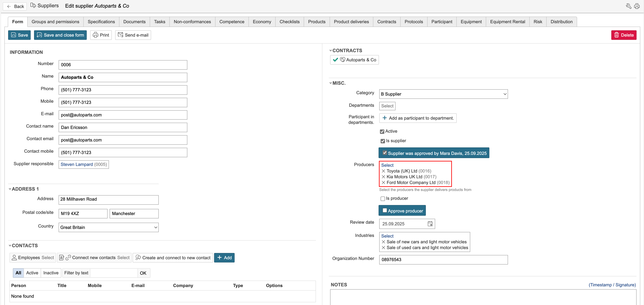Open Steven Lampard supplier responsible link
This screenshot has height=305, width=644.
click(x=77, y=165)
